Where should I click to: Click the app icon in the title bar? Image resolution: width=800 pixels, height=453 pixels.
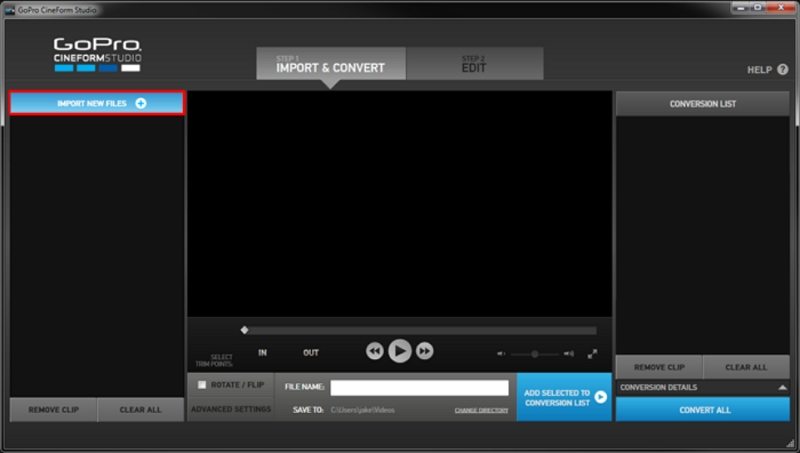(x=9, y=10)
